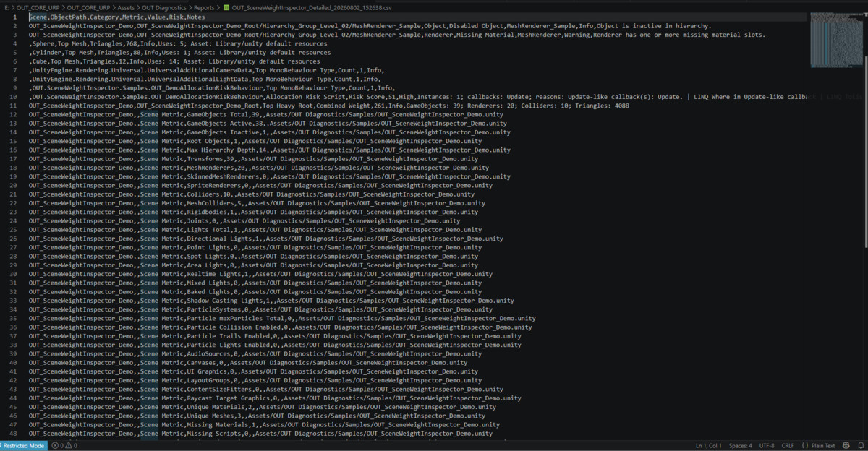Click the 'Shadow Casting Lights,1' row
Screen dimensions: 868x451
coord(271,301)
